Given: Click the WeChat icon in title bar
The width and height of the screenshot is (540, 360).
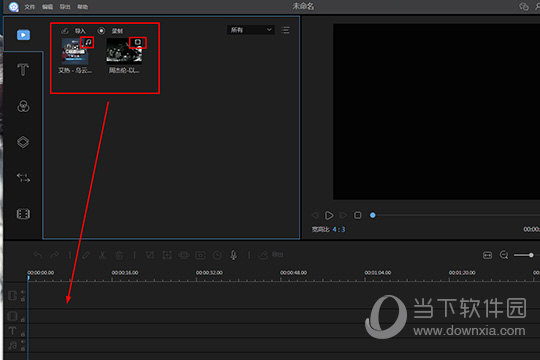Looking at the screenshot, I should tap(524, 7).
